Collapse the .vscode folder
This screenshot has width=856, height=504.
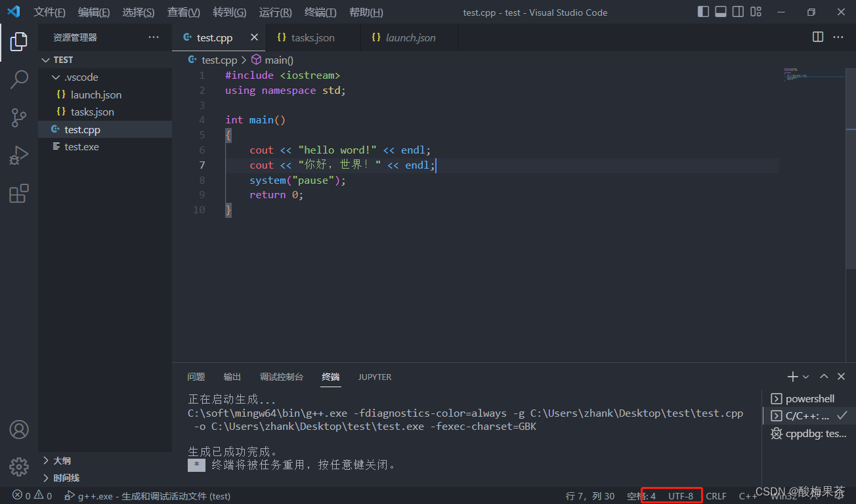tap(105, 77)
